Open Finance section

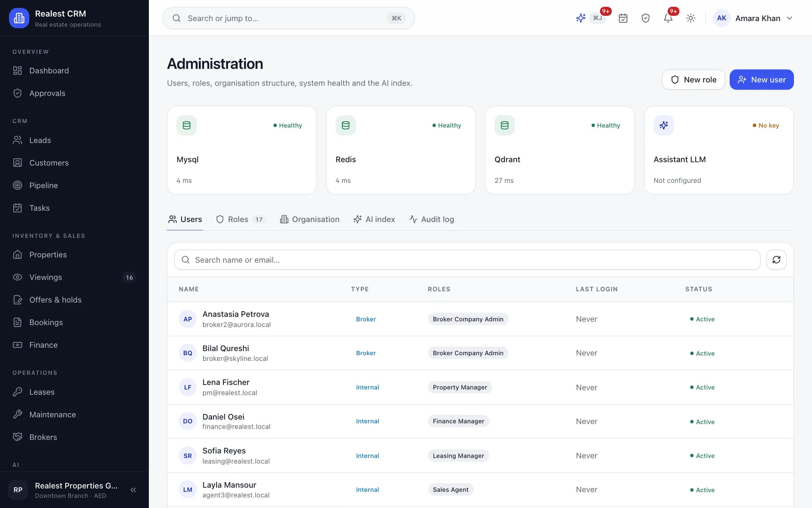(74, 345)
